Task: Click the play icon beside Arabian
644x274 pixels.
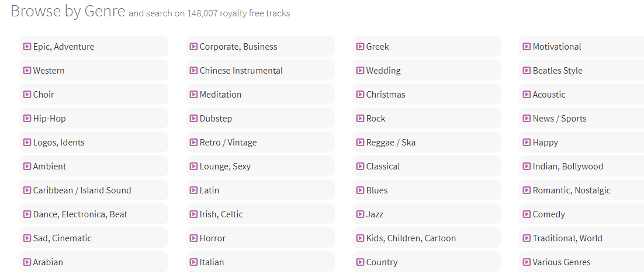Action: [x=27, y=262]
